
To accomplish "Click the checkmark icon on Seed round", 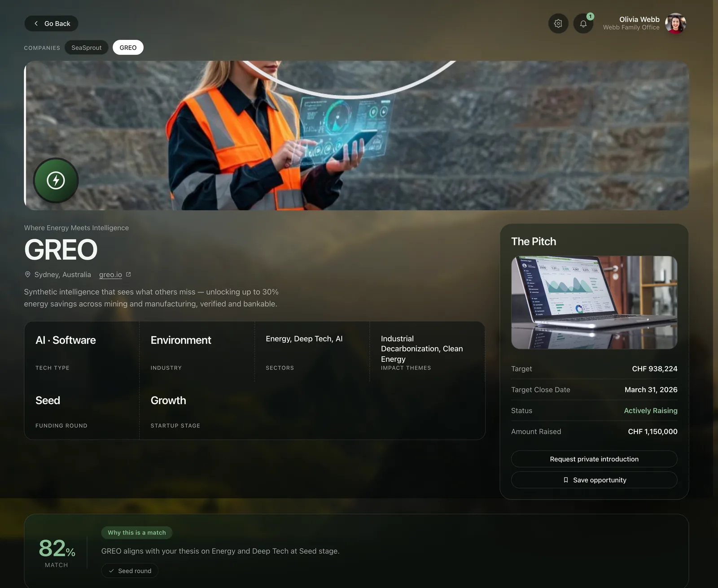I will point(111,571).
